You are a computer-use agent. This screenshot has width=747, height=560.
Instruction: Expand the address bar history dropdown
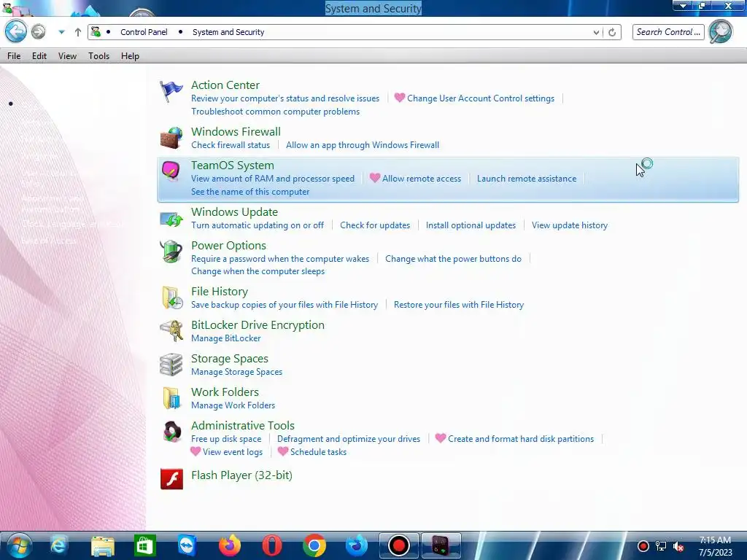(x=596, y=32)
